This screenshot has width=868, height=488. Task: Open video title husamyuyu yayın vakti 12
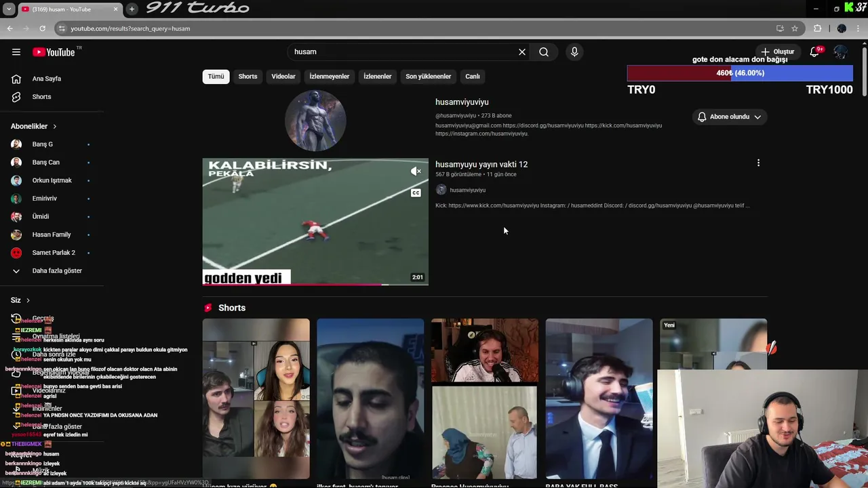tap(481, 165)
